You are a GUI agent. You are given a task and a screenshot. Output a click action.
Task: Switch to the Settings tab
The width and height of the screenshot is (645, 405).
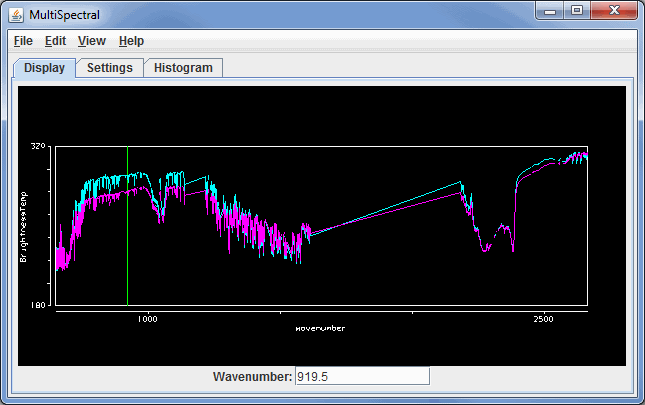(x=110, y=68)
